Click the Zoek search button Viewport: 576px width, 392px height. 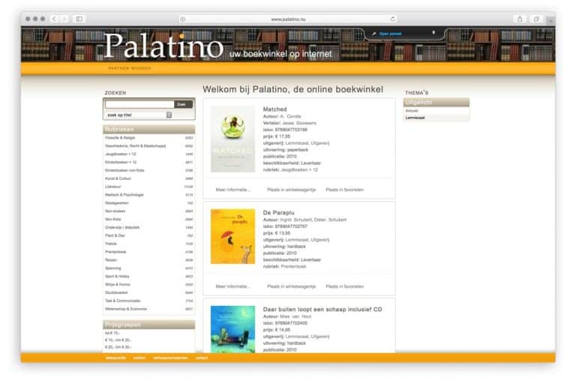[x=183, y=104]
